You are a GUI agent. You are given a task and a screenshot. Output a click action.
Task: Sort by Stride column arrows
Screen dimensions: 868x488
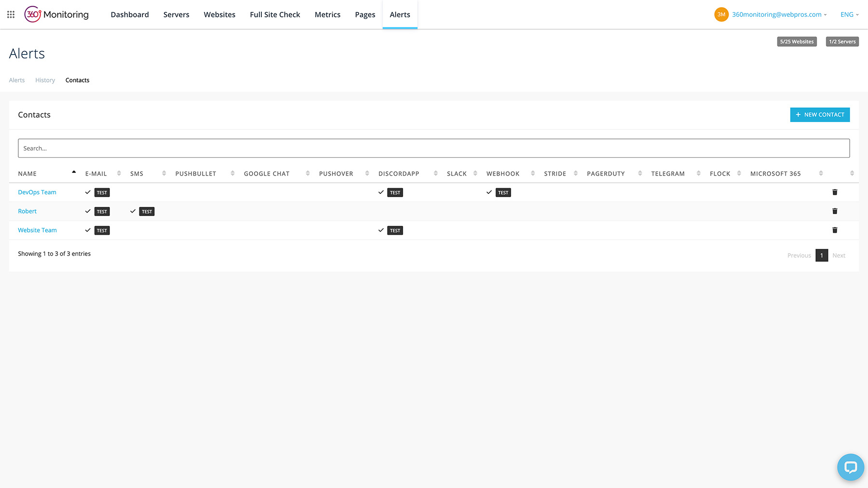click(x=576, y=173)
